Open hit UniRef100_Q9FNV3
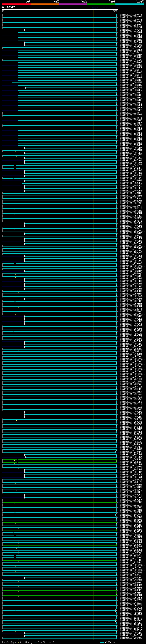Viewport: 146px width, 644px height. point(131,20)
